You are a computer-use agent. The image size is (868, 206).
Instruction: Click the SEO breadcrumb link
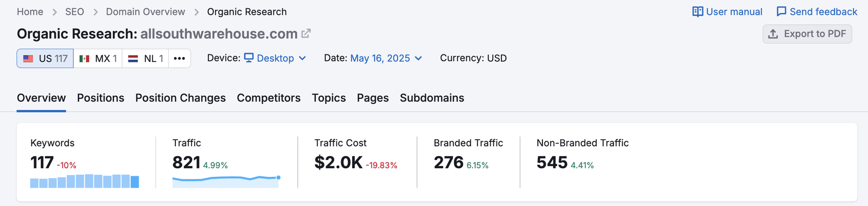[x=74, y=12]
